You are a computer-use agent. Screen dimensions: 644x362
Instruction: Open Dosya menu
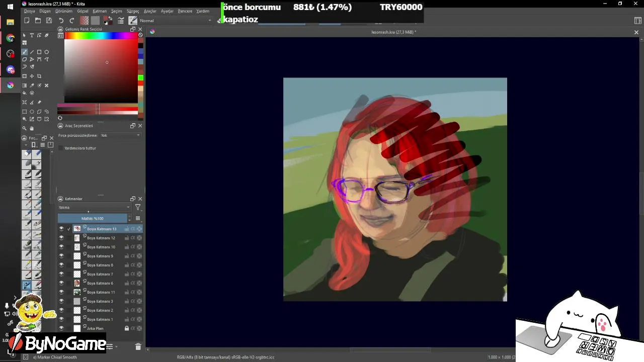(30, 11)
